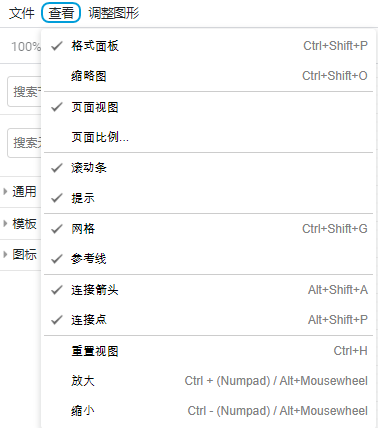Choose 放大 zoom in entry
Image resolution: width=378 pixels, height=428 pixels.
click(x=208, y=381)
